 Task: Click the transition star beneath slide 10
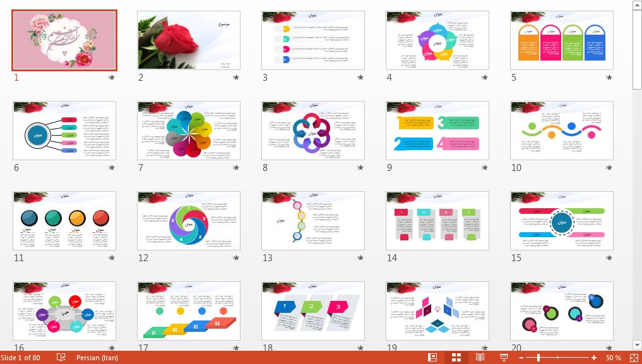pyautogui.click(x=609, y=168)
